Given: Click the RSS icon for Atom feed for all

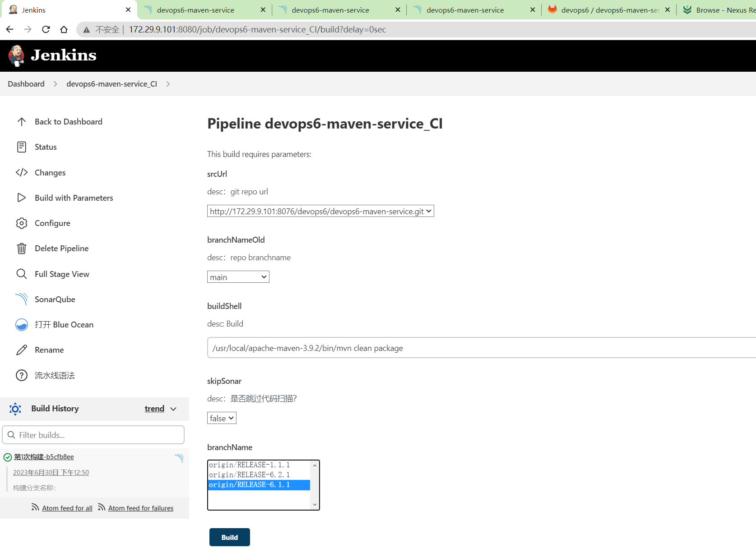Looking at the screenshot, I should click(35, 507).
